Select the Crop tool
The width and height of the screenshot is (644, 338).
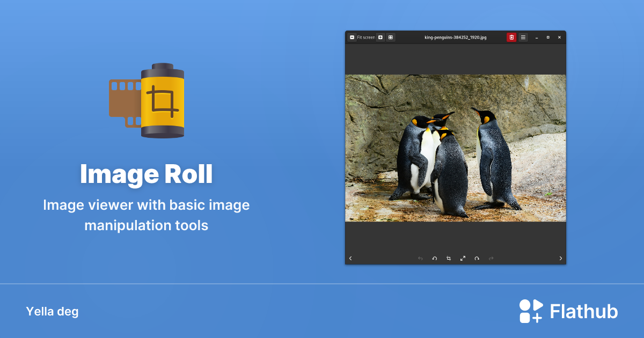(449, 258)
